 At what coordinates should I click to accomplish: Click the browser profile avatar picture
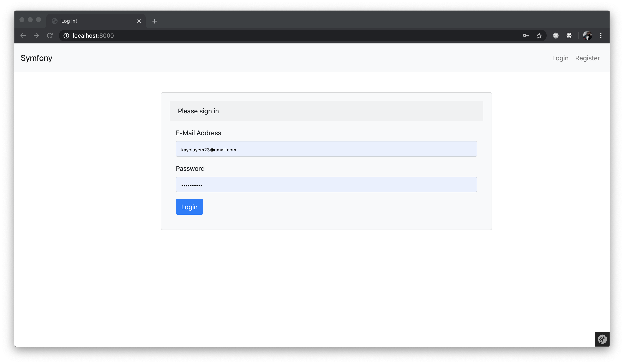(587, 35)
